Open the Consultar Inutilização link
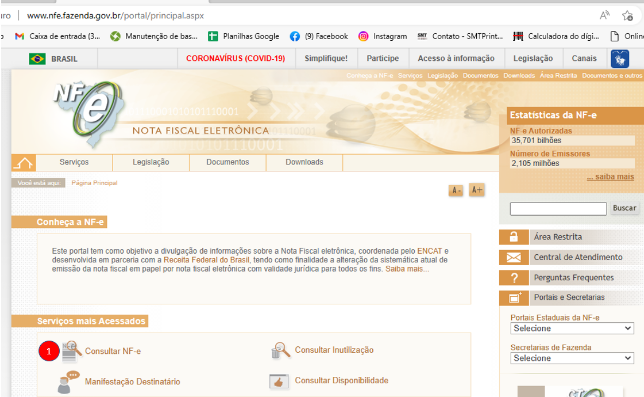Screen dimensions: 644x397 (334, 350)
